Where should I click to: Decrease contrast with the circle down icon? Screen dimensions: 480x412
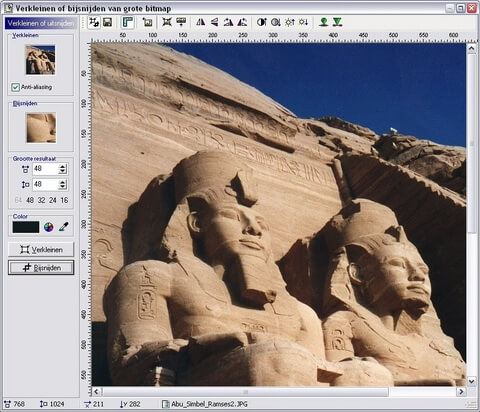click(x=276, y=22)
